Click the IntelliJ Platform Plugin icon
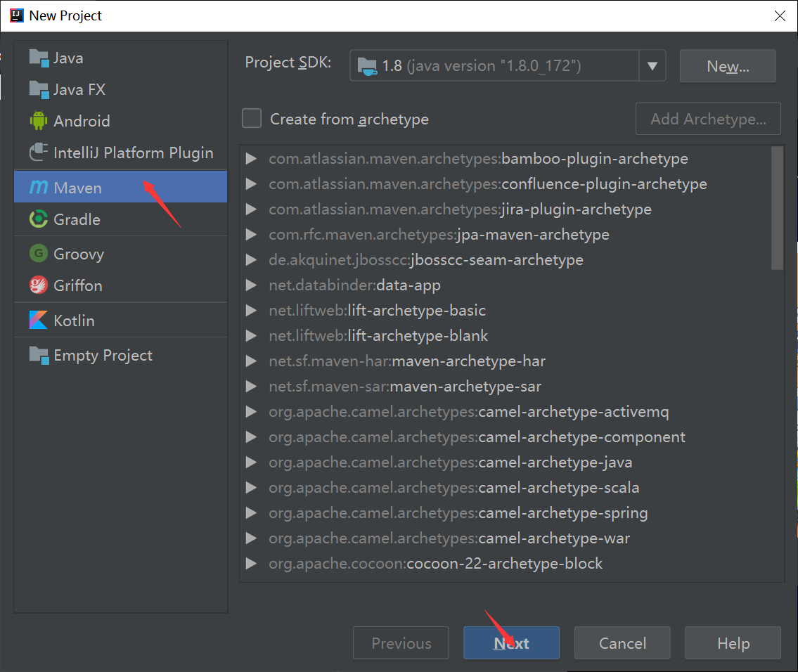The height and width of the screenshot is (672, 798). coord(39,153)
